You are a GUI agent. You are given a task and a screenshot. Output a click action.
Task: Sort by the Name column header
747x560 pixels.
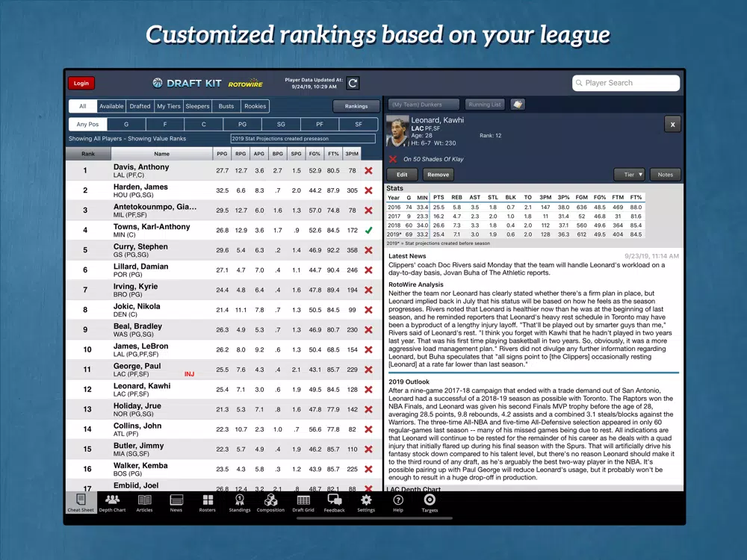(162, 154)
